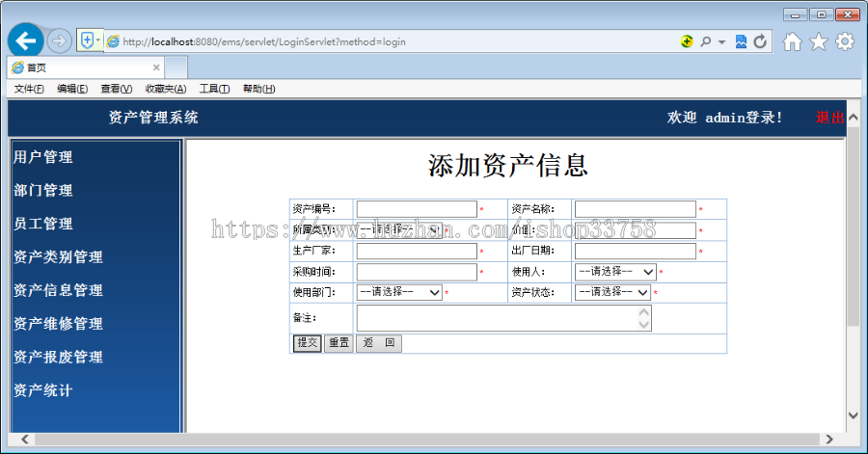Click the horizontal scrollbar thumb
The image size is (868, 454).
click(x=427, y=440)
